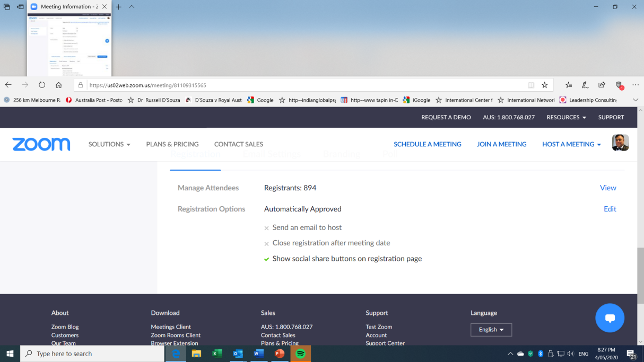Open PowerPoint from taskbar
The image size is (644, 362).
pos(279,354)
